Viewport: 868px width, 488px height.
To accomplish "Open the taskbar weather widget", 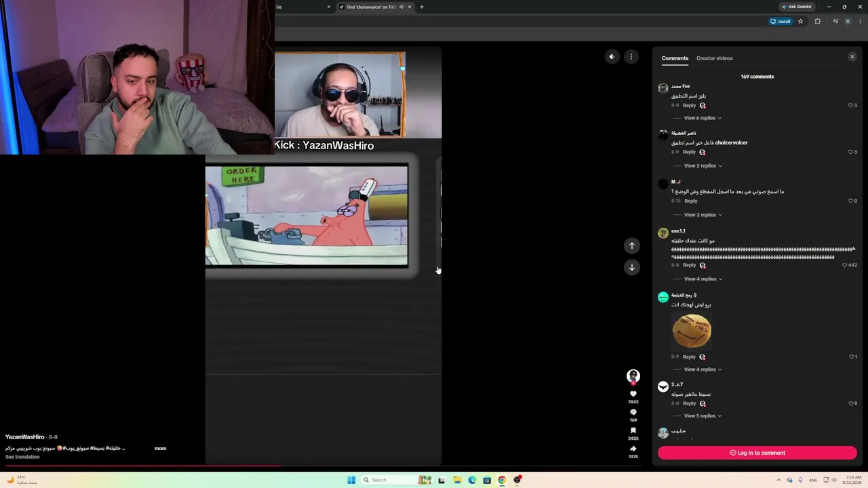I will coord(20,480).
